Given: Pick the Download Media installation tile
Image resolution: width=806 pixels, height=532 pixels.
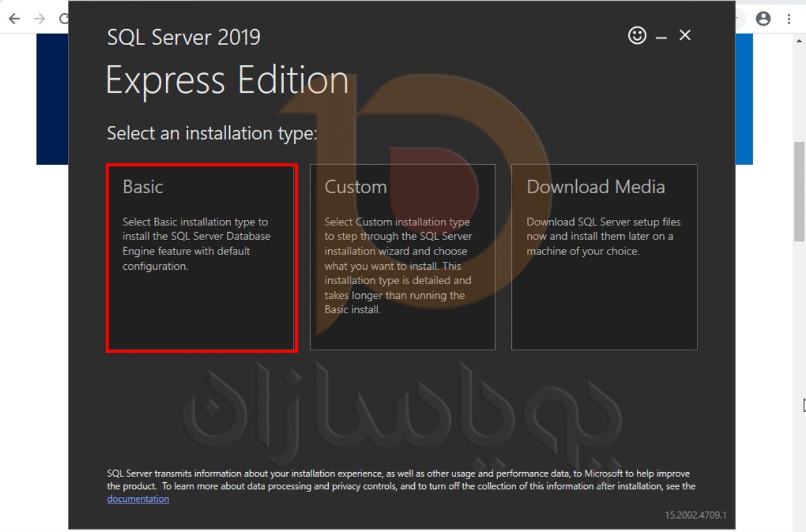Looking at the screenshot, I should click(604, 258).
